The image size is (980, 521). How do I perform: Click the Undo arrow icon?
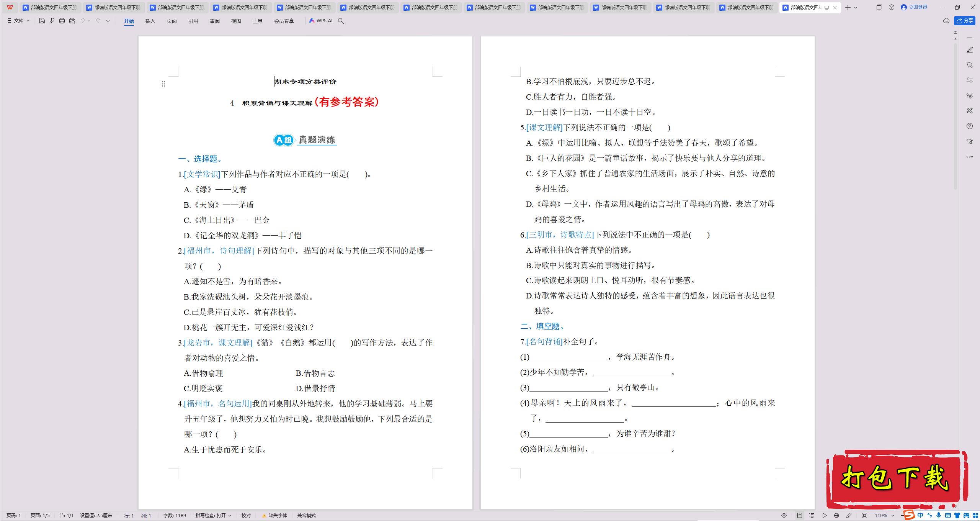(82, 21)
